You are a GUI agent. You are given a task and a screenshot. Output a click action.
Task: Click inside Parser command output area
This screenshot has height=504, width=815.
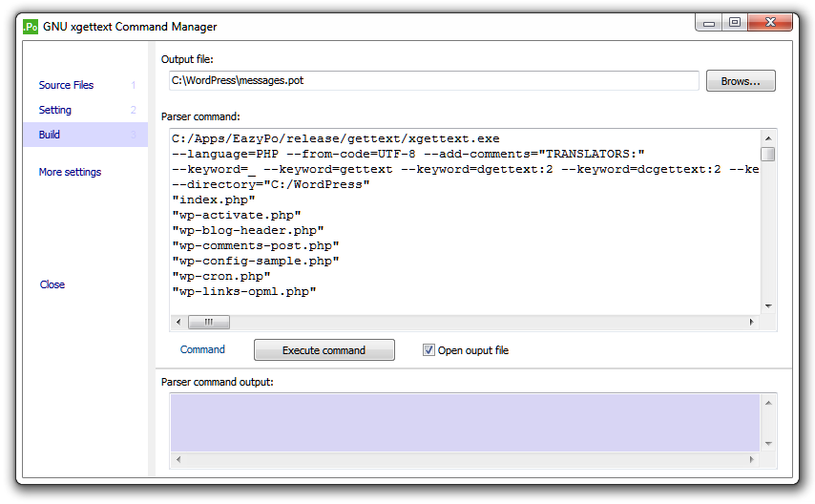click(465, 422)
